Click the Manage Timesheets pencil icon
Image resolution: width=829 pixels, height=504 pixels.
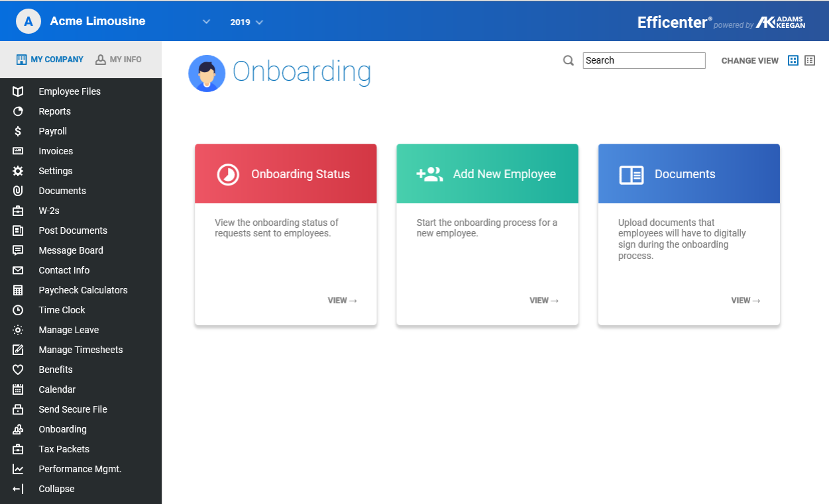pos(18,350)
